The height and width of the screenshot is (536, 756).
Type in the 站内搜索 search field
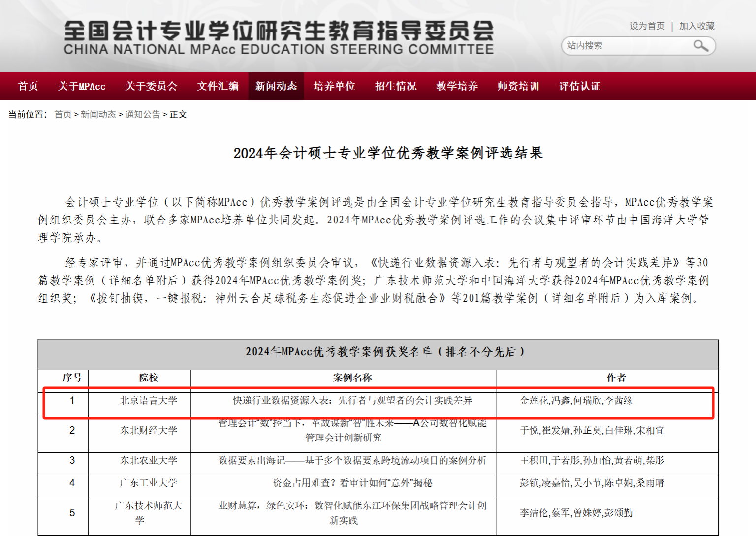[x=625, y=46]
